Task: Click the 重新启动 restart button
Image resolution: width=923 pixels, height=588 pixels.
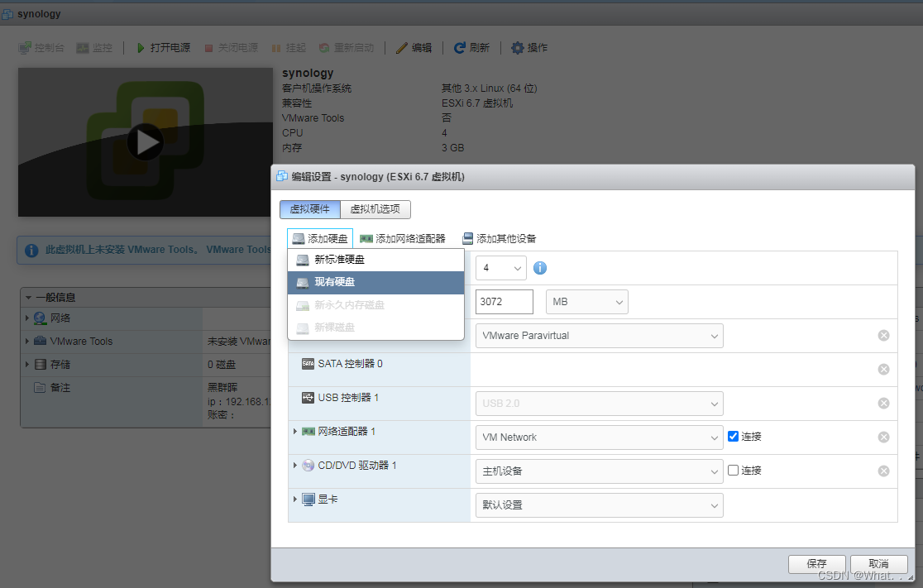Action: (x=346, y=48)
